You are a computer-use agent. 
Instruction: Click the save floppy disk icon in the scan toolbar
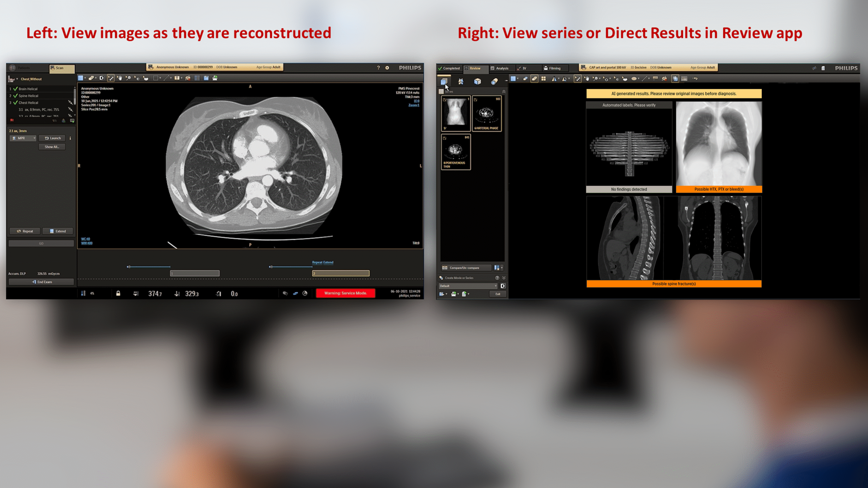pos(206,78)
